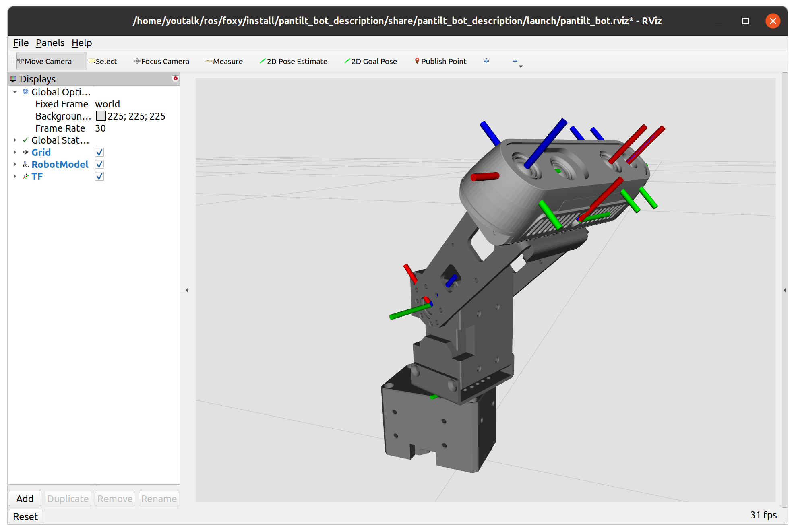
Task: Click the Add display button
Action: (x=25, y=498)
